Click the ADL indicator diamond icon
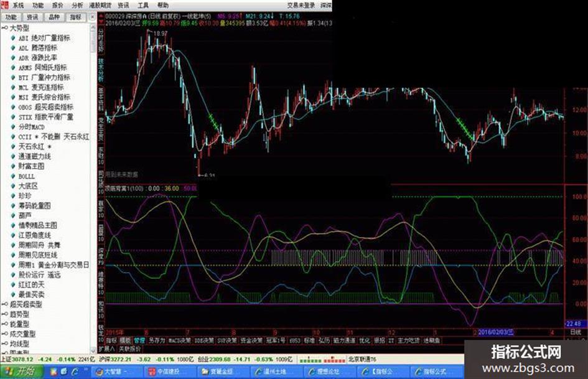The image size is (588, 379). click(x=14, y=48)
